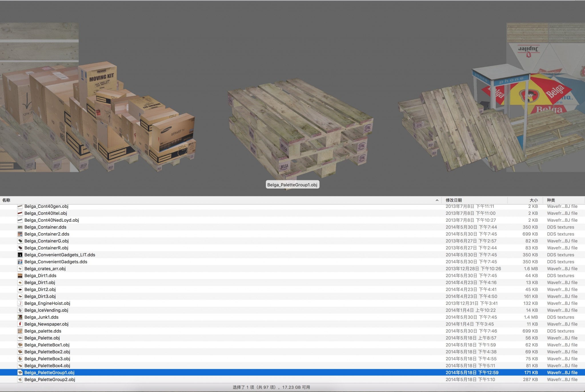Click the Belga_Junk1.dds file icon

click(x=20, y=317)
